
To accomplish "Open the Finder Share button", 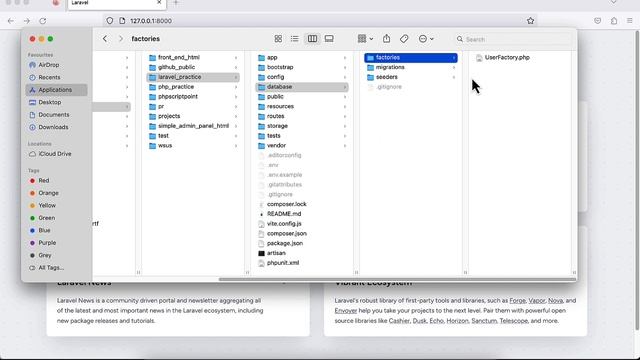I will click(386, 39).
